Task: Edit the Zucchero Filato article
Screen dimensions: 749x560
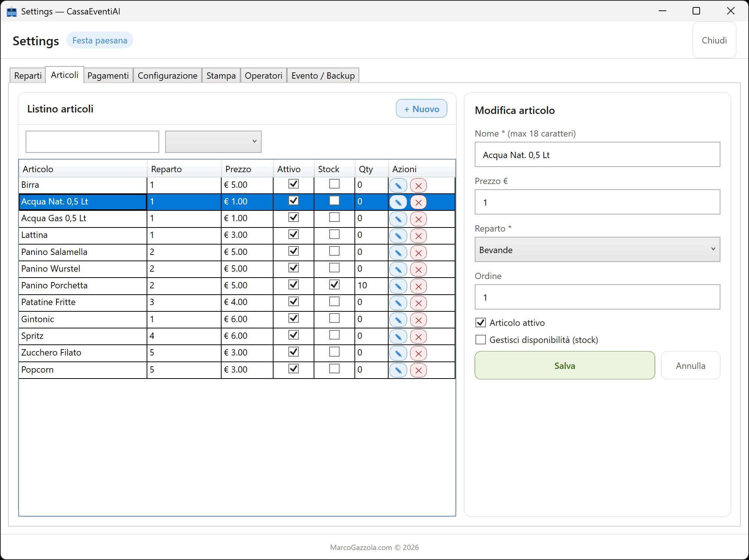Action: coord(398,353)
